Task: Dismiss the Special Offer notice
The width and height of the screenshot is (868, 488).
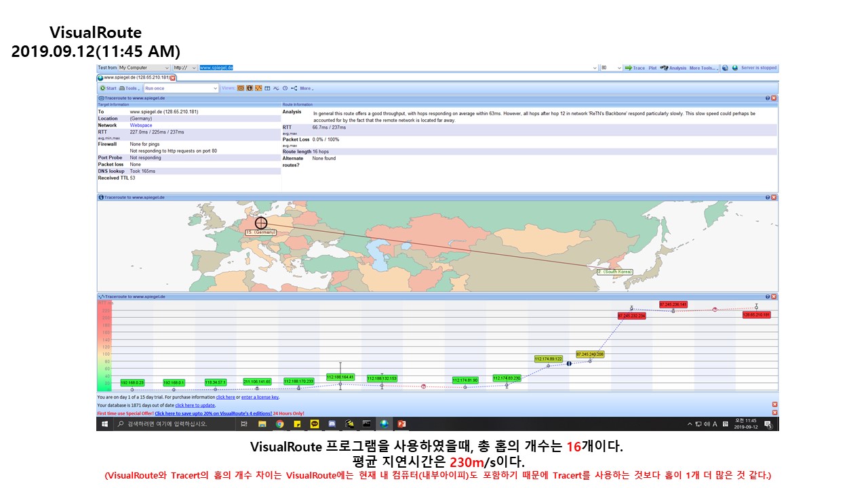Action: tap(774, 413)
